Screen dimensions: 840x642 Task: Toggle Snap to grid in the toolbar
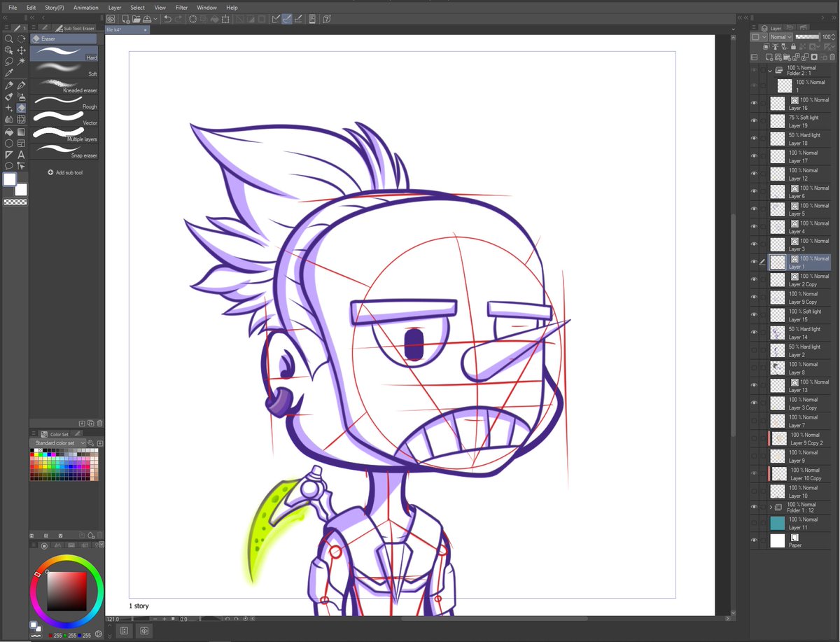(297, 19)
